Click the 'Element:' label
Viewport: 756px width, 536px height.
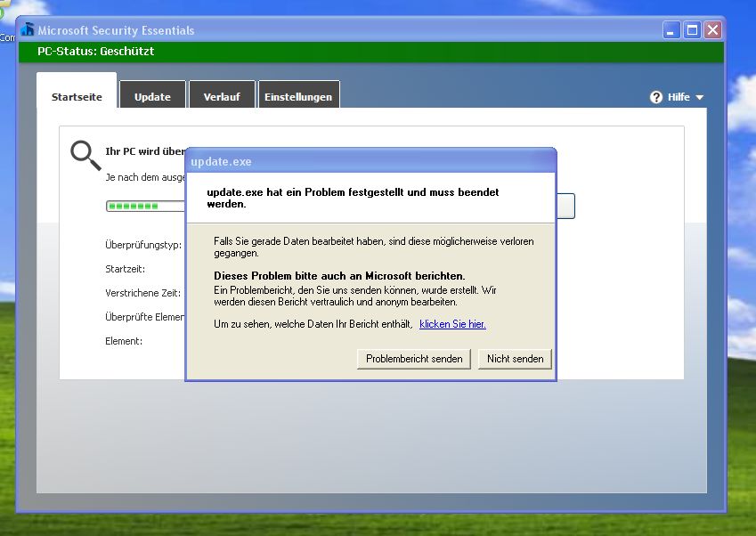tap(124, 341)
